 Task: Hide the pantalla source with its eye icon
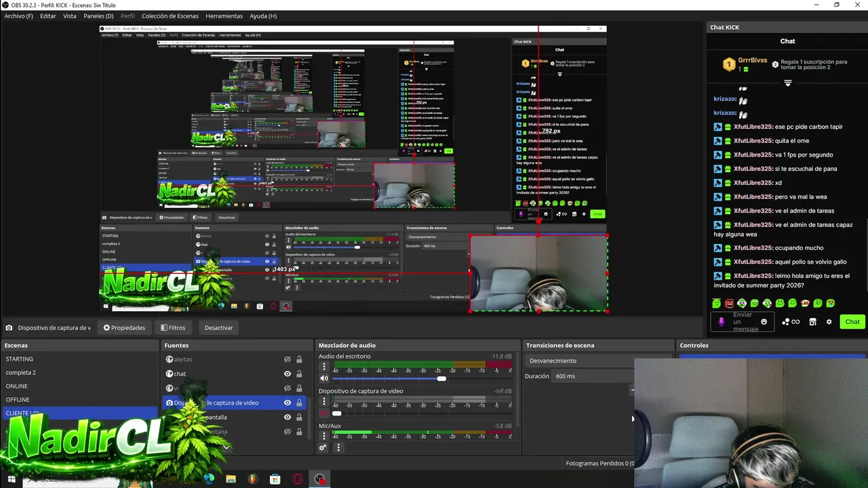click(x=287, y=417)
